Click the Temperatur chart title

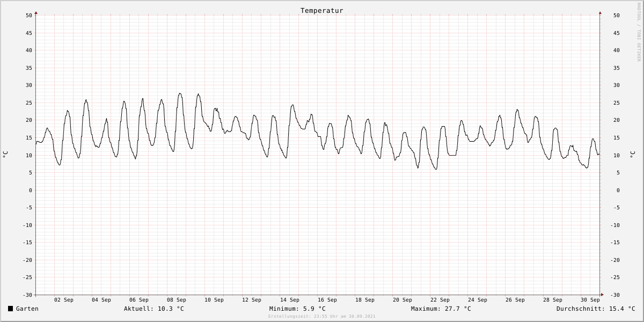(322, 11)
